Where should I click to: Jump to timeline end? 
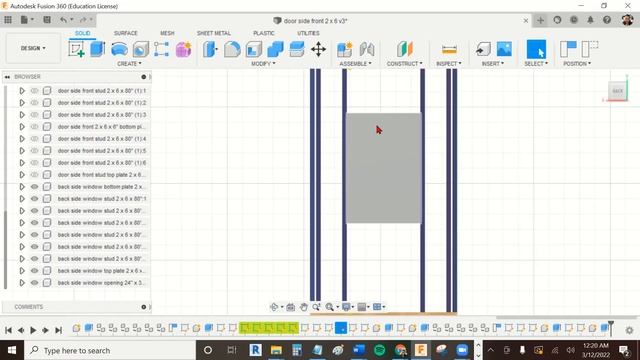[x=58, y=330]
